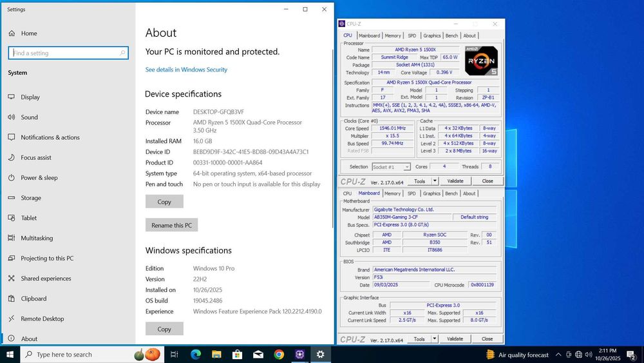
Task: Click Validate in upper CPU-Z window
Action: [455, 181]
